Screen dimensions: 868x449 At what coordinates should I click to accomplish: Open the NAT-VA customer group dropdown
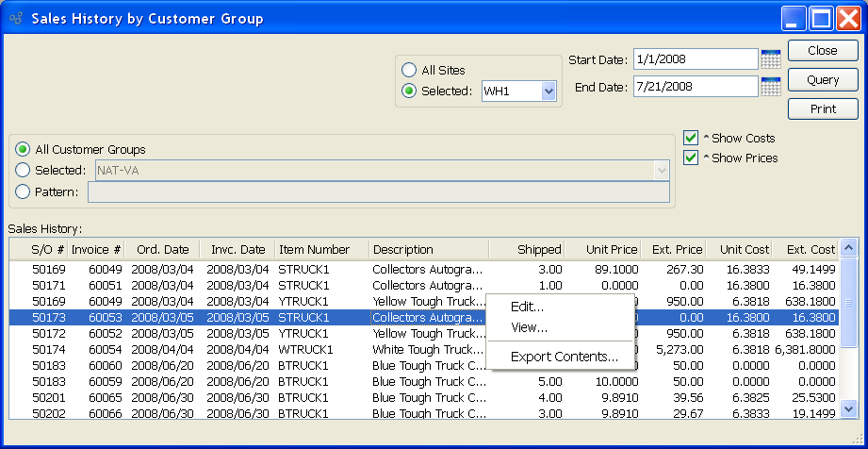click(661, 171)
